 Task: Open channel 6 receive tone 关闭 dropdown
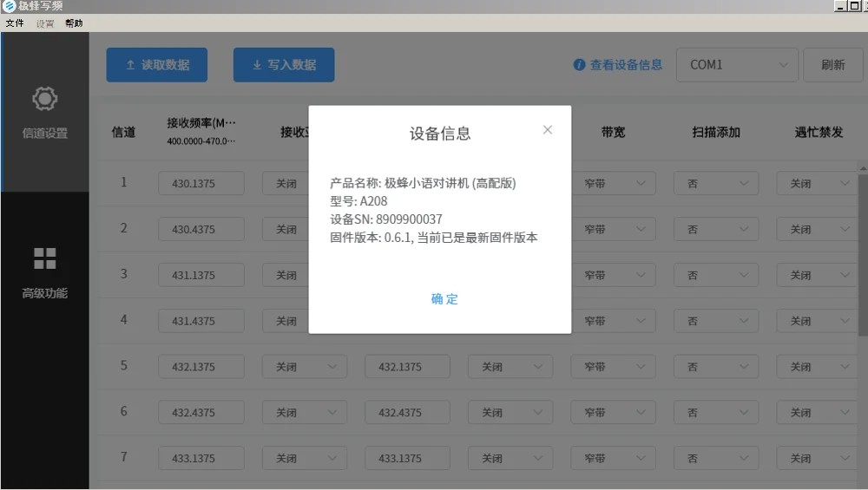tap(305, 413)
